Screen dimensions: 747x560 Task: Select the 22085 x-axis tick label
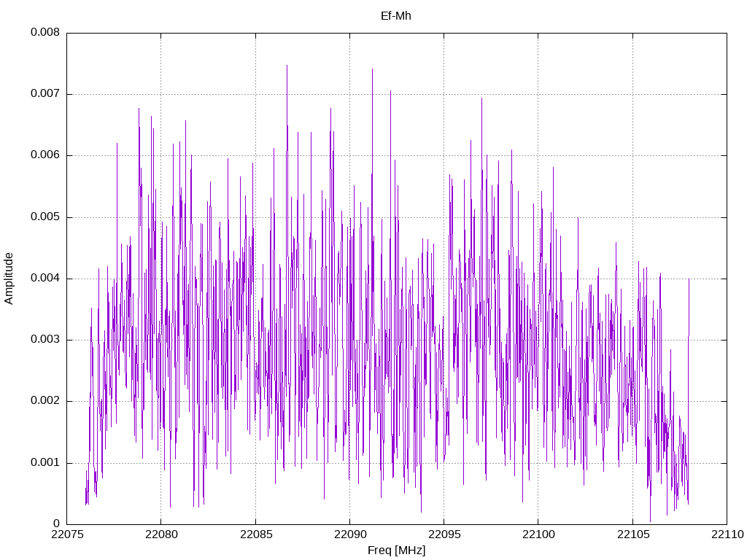coord(255,534)
